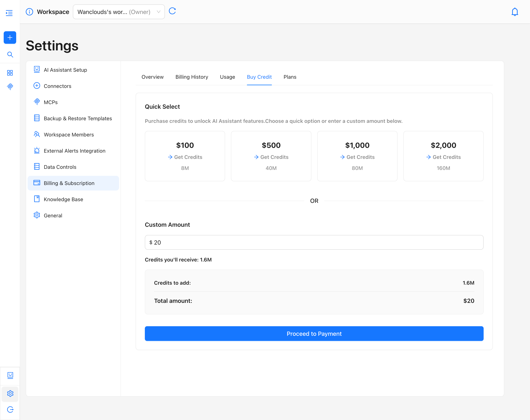Choose the $100 quick select card
530x420 pixels.
pos(185,156)
